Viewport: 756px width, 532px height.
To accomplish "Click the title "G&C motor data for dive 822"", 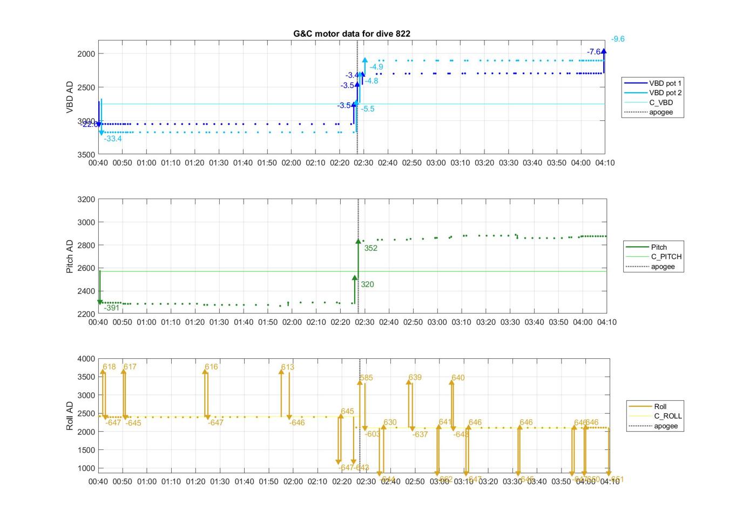I will tap(352, 33).
